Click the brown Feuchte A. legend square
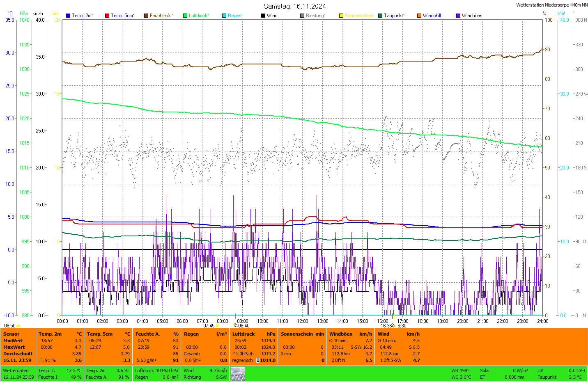 [x=146, y=16]
